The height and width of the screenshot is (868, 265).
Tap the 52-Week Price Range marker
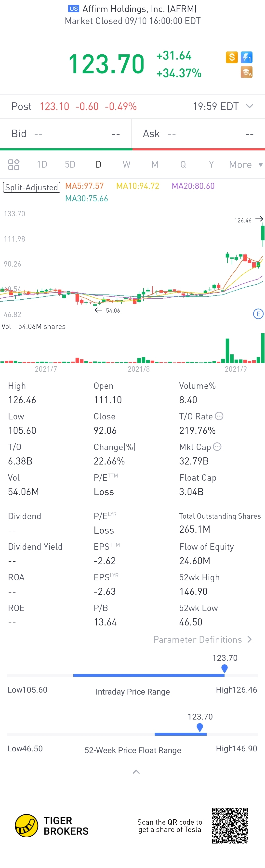click(x=200, y=727)
